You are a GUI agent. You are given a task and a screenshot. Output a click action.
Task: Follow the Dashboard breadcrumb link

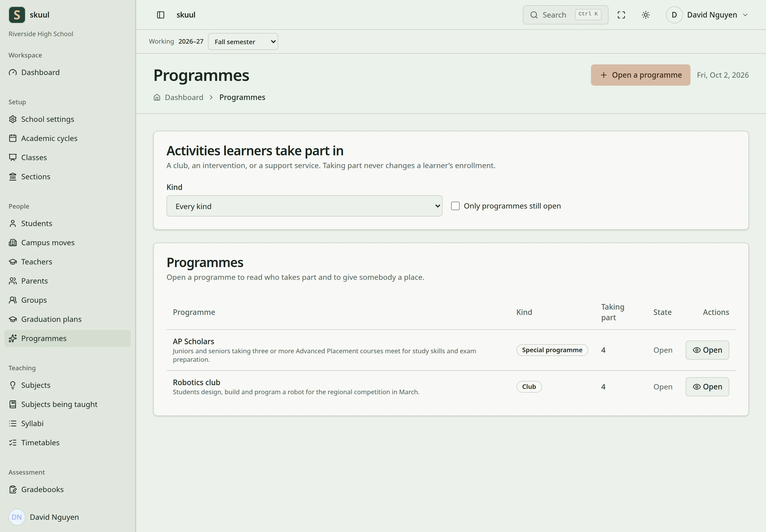click(x=184, y=97)
